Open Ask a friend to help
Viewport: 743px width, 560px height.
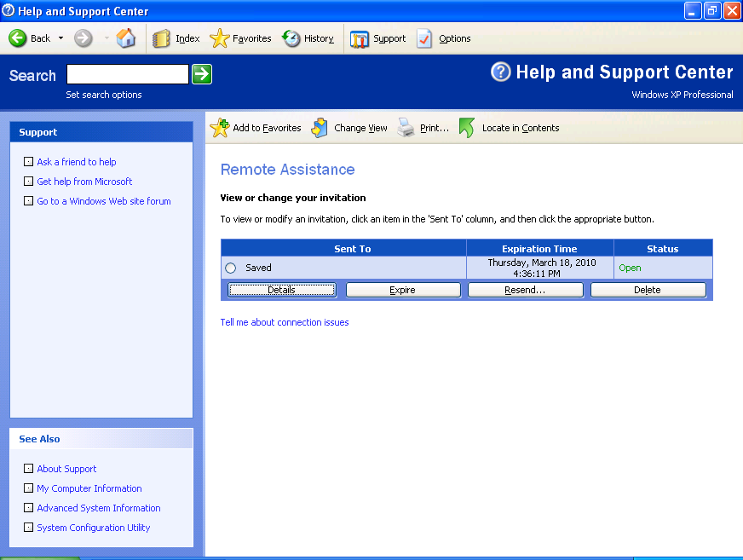pyautogui.click(x=77, y=162)
